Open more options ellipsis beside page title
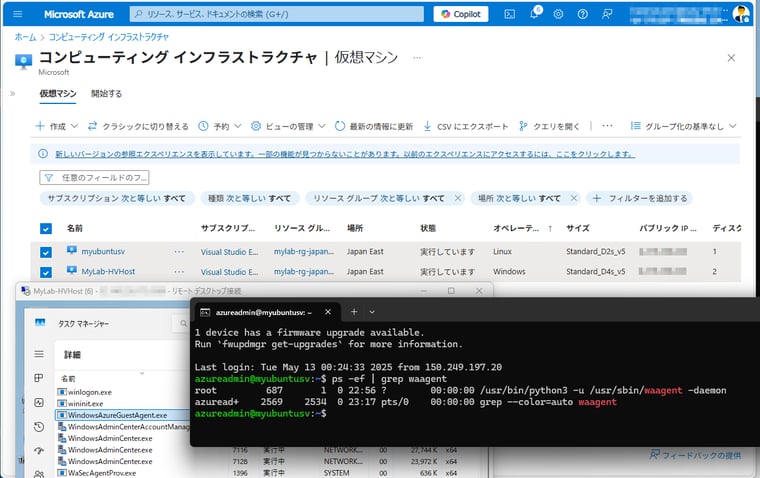This screenshot has width=760, height=478. pyautogui.click(x=417, y=58)
